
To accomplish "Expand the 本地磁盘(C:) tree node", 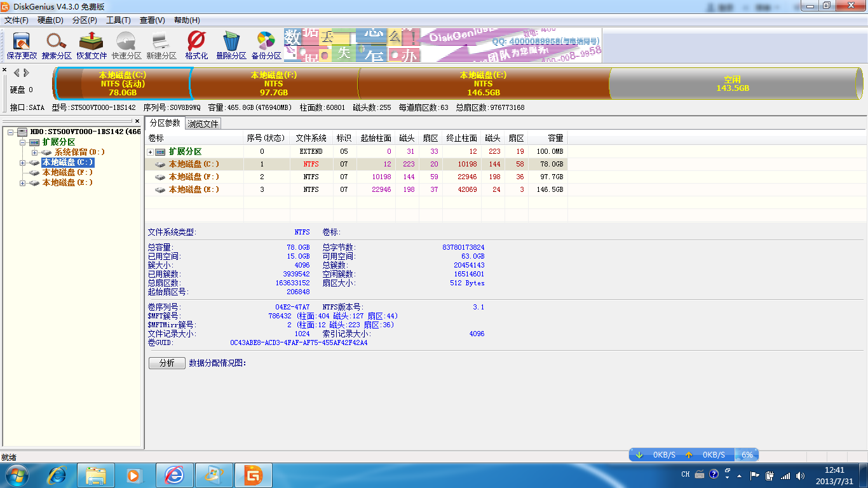I will (23, 163).
